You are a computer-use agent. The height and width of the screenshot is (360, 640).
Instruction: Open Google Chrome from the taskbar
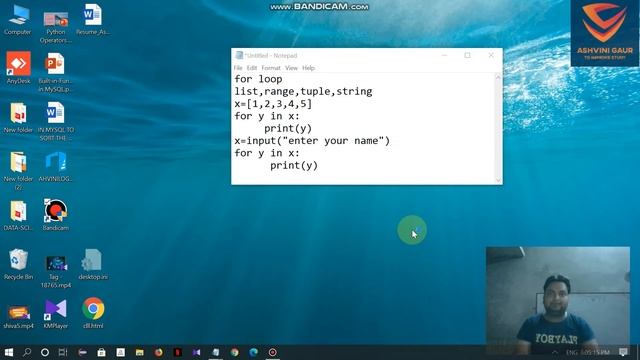click(234, 352)
